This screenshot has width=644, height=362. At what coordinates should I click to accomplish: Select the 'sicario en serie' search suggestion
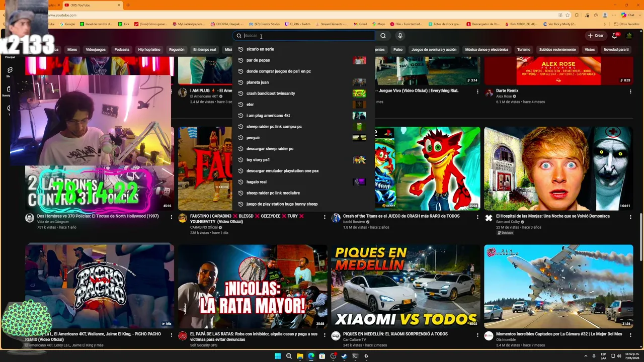(x=303, y=49)
